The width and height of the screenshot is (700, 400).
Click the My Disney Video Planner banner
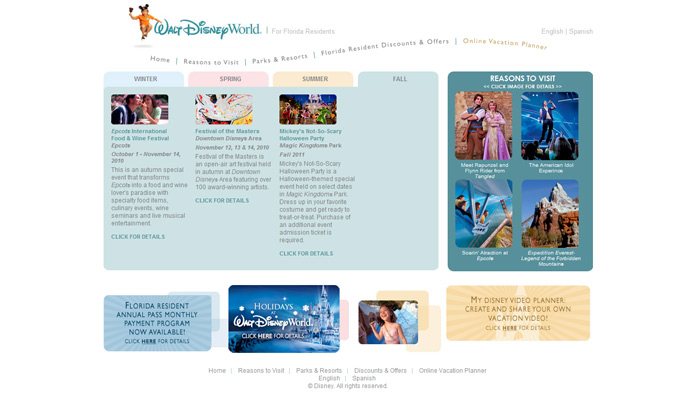pos(518,313)
